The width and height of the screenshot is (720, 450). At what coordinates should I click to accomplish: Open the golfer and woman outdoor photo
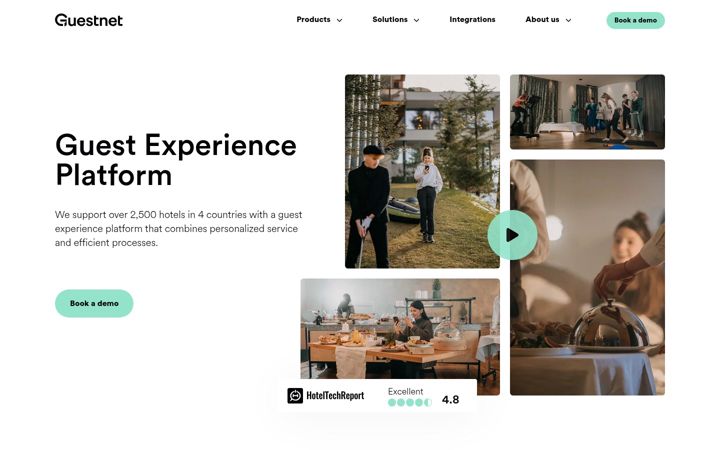422,171
